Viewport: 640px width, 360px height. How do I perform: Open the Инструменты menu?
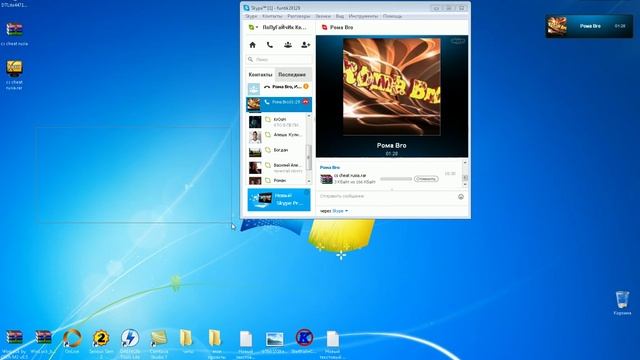pos(363,16)
